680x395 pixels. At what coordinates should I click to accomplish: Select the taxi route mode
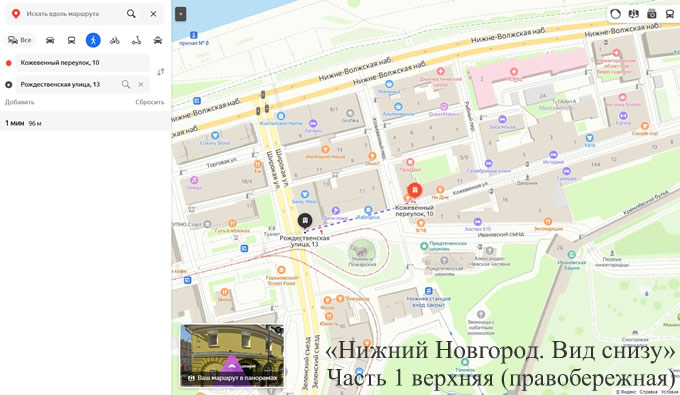pyautogui.click(x=158, y=40)
